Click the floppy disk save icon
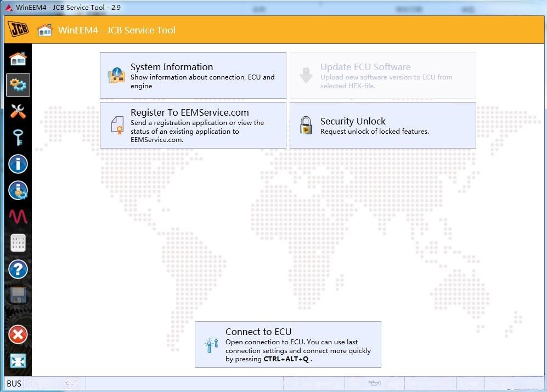 click(18, 295)
